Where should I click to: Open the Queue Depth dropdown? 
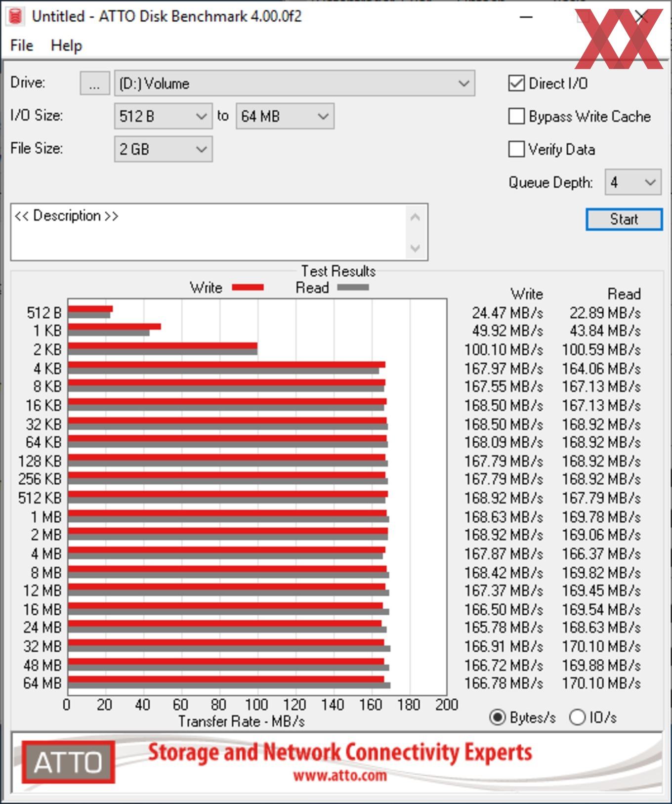point(633,182)
